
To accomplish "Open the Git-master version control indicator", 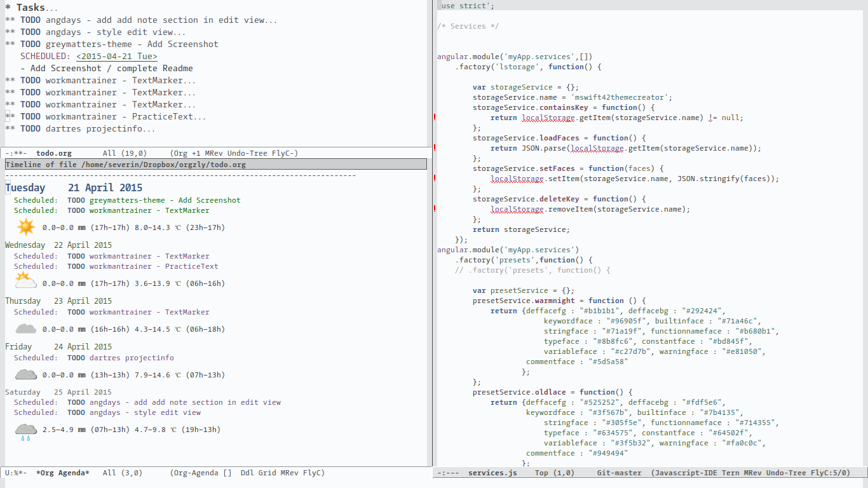I will (620, 473).
